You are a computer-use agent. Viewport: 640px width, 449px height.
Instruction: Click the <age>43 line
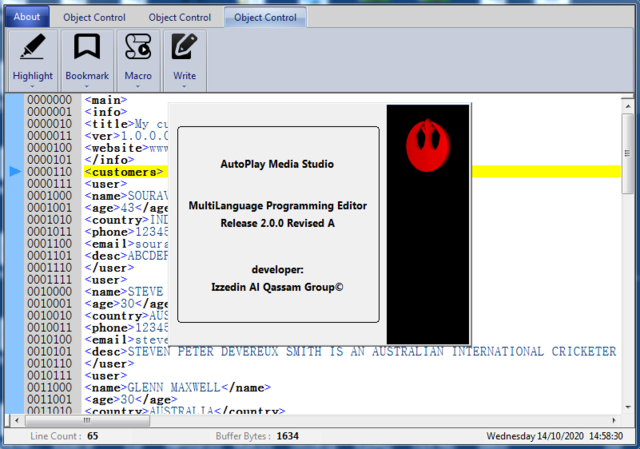(126, 208)
